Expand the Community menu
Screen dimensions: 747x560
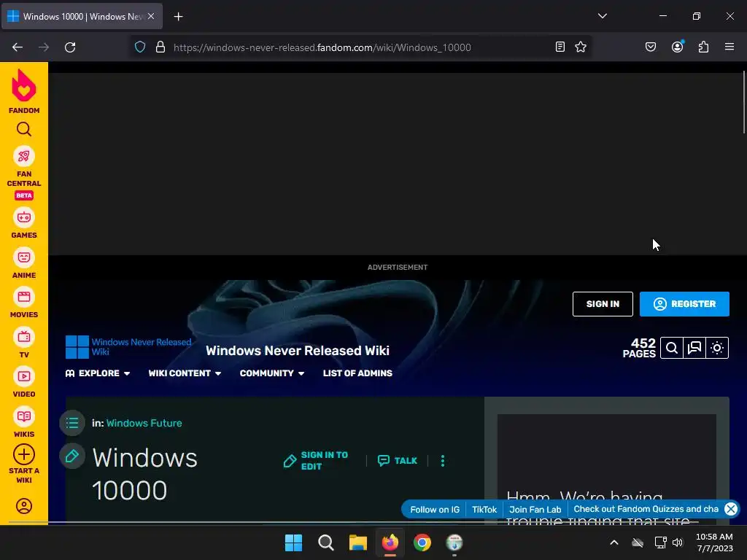tap(272, 373)
